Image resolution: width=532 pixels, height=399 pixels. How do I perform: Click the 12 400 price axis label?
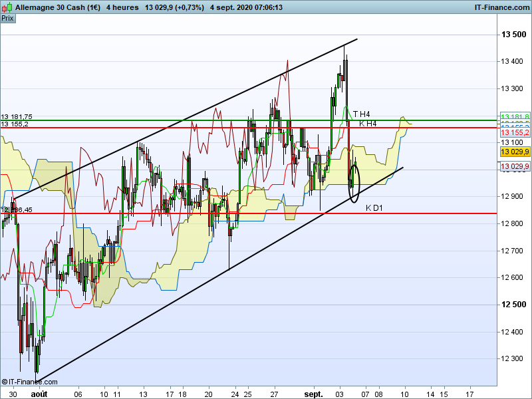pyautogui.click(x=512, y=332)
